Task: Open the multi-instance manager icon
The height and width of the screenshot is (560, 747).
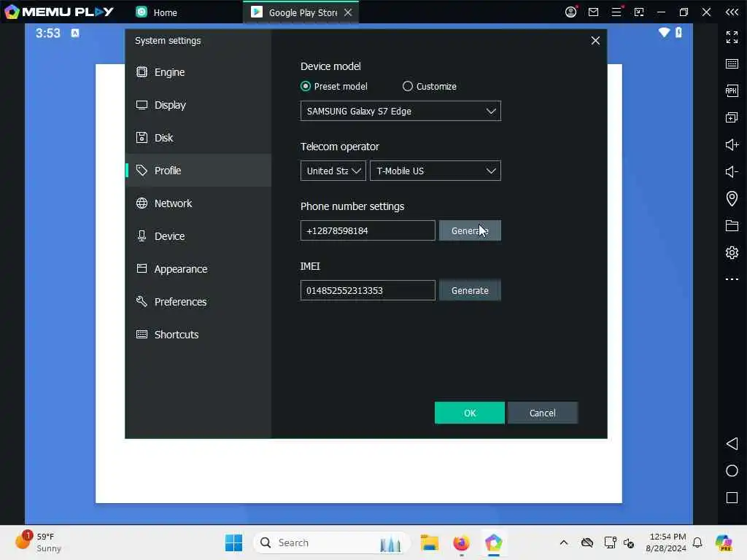Action: [732, 117]
